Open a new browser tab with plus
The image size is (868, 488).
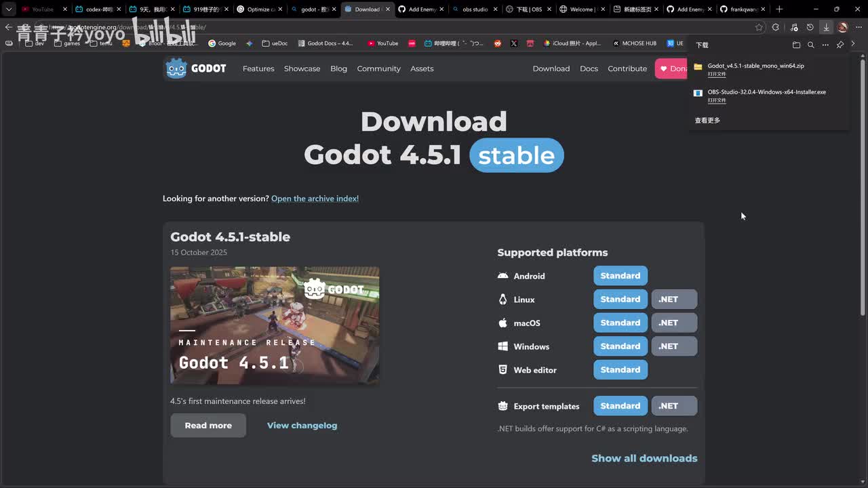click(x=779, y=9)
